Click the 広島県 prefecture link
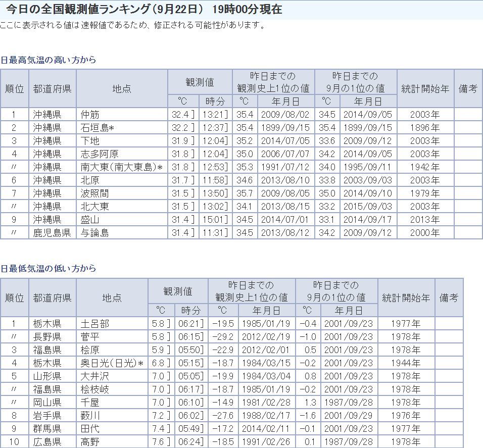The image size is (483, 448). click(x=47, y=442)
